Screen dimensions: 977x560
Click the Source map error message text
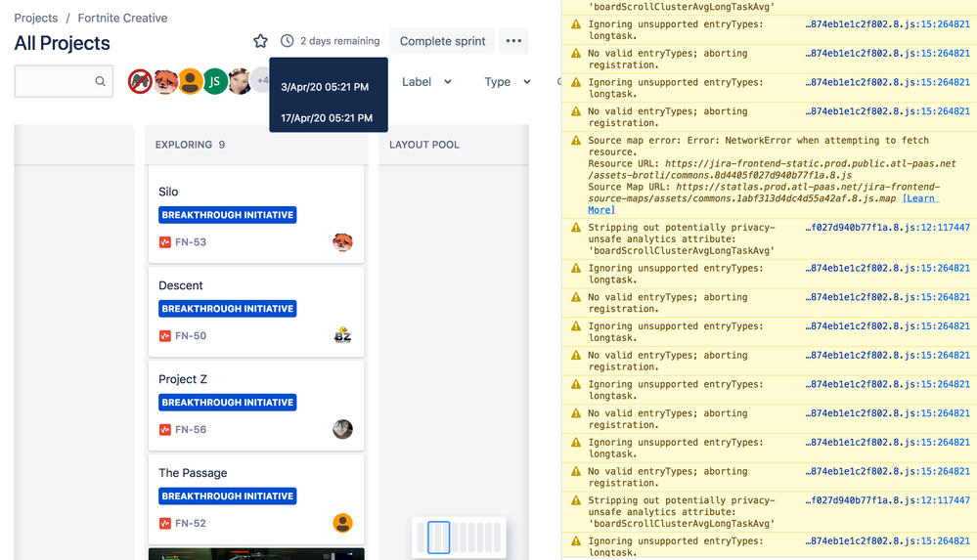tap(758, 146)
